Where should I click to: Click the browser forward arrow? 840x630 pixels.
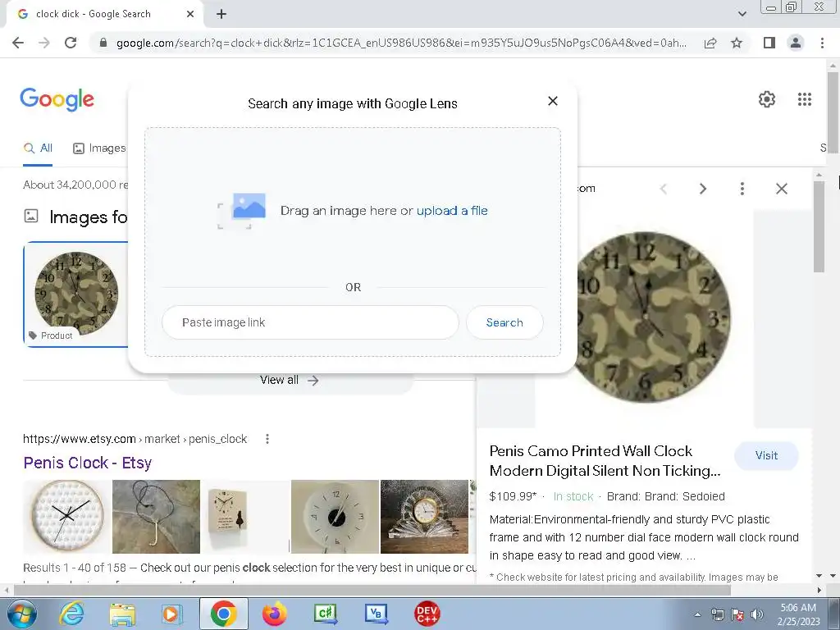coord(44,43)
